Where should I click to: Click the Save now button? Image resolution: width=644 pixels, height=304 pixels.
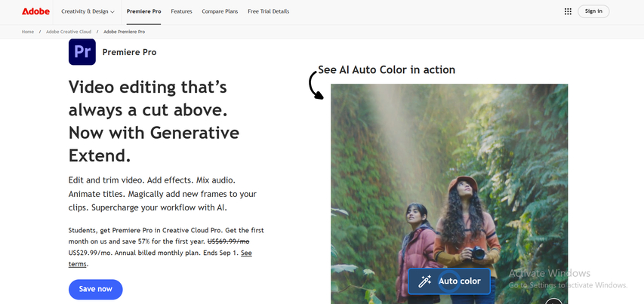click(x=96, y=289)
